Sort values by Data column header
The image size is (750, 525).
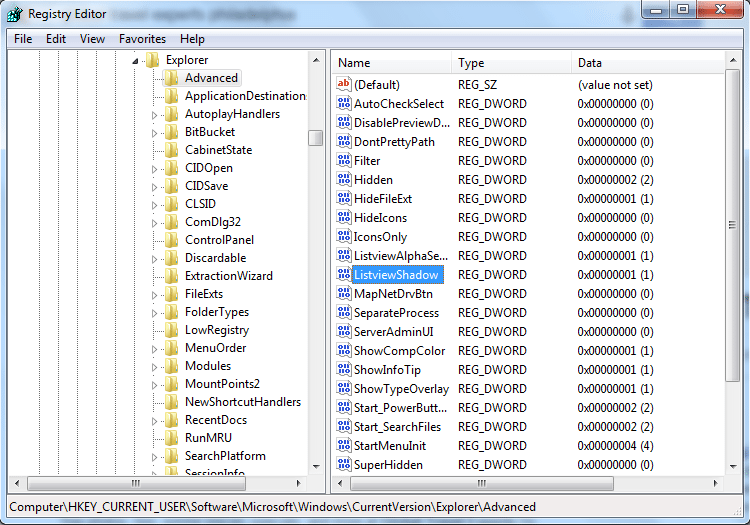tap(648, 63)
